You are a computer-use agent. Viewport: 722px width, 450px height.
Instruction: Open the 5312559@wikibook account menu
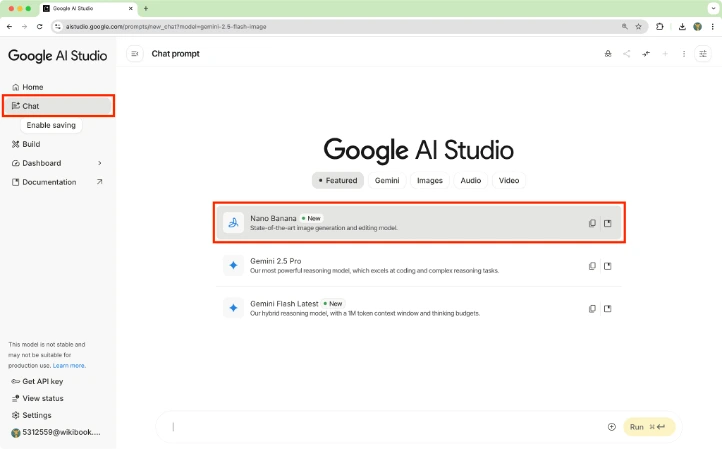[x=56, y=432]
